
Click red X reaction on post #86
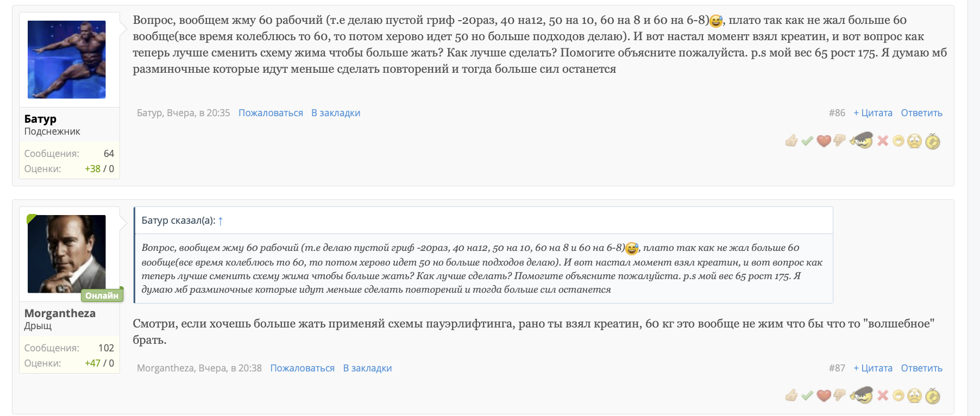pos(883,141)
